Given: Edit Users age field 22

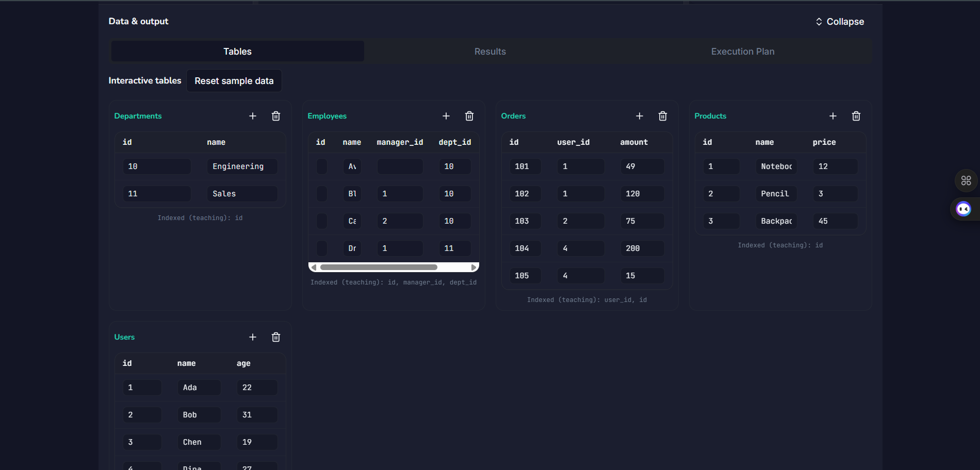Looking at the screenshot, I should pyautogui.click(x=257, y=388).
